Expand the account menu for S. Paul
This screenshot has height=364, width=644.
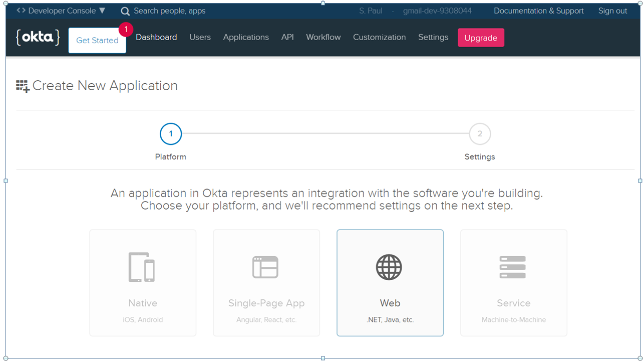coord(371,11)
